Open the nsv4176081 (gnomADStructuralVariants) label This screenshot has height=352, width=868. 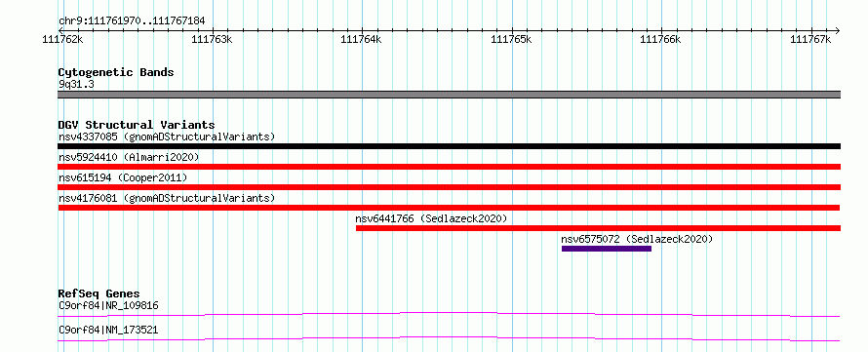click(167, 198)
